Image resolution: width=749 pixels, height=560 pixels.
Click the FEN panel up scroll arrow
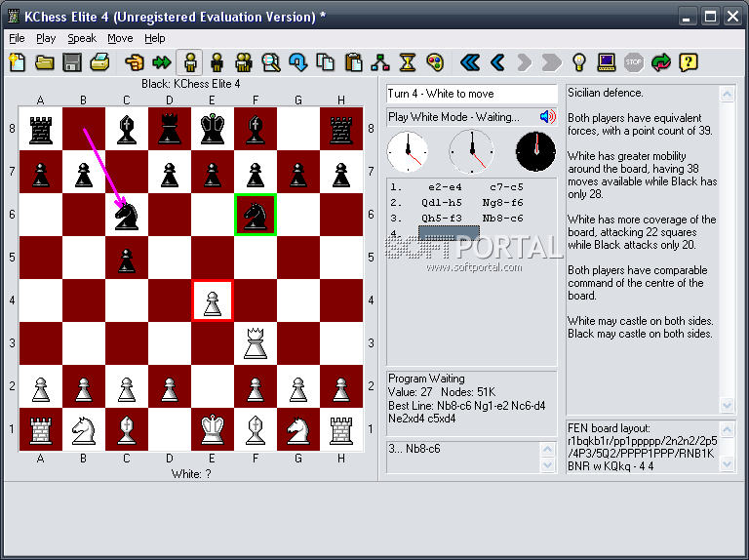click(x=727, y=430)
